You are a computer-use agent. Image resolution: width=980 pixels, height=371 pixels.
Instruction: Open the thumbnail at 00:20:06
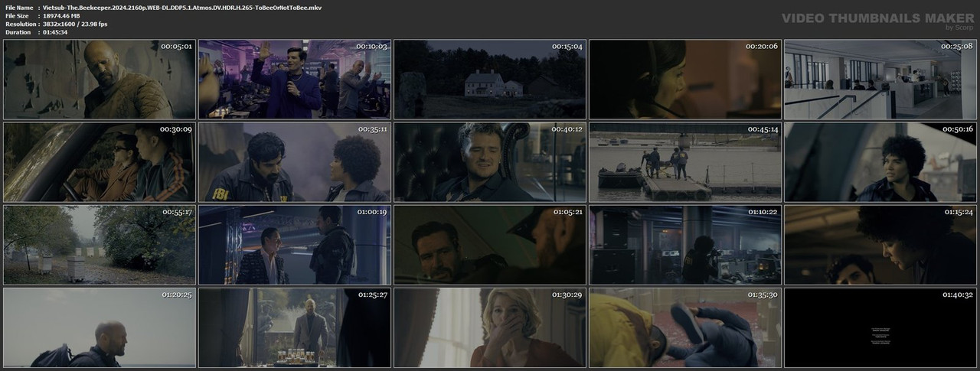(685, 80)
